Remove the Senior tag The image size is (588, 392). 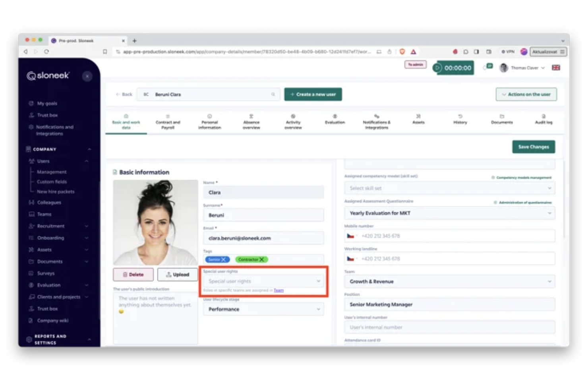point(224,259)
